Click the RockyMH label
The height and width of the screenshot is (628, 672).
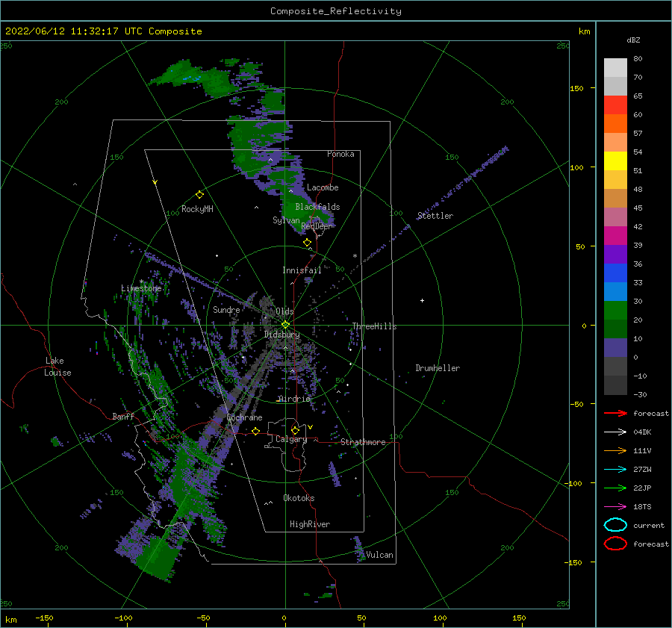[197, 209]
